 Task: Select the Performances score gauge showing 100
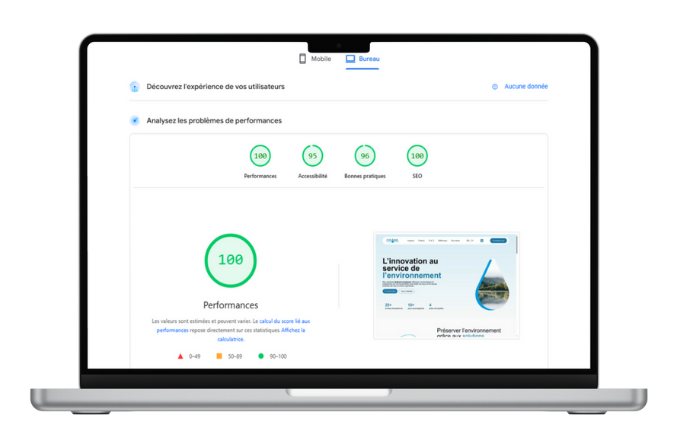(260, 156)
